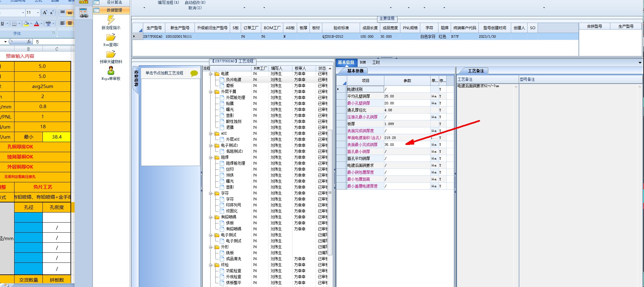The image size is (644, 287).
Task: Click the 外层AOI document icon
Action: 222,140
